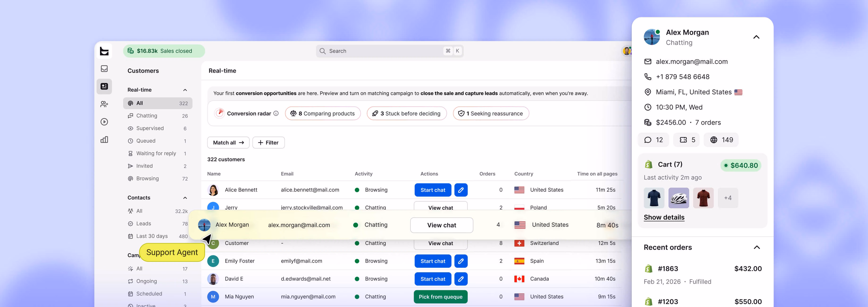Click edit pencil icon for David E
This screenshot has width=868, height=307.
[x=461, y=279]
